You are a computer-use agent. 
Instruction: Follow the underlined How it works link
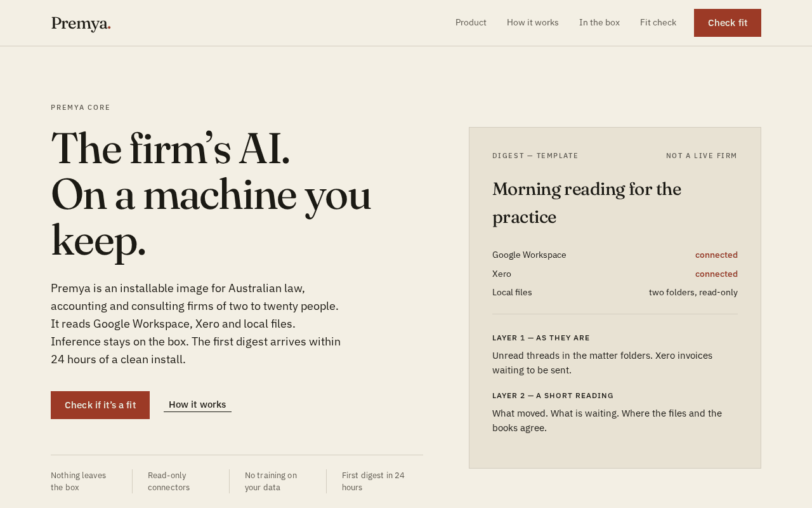[x=197, y=404]
